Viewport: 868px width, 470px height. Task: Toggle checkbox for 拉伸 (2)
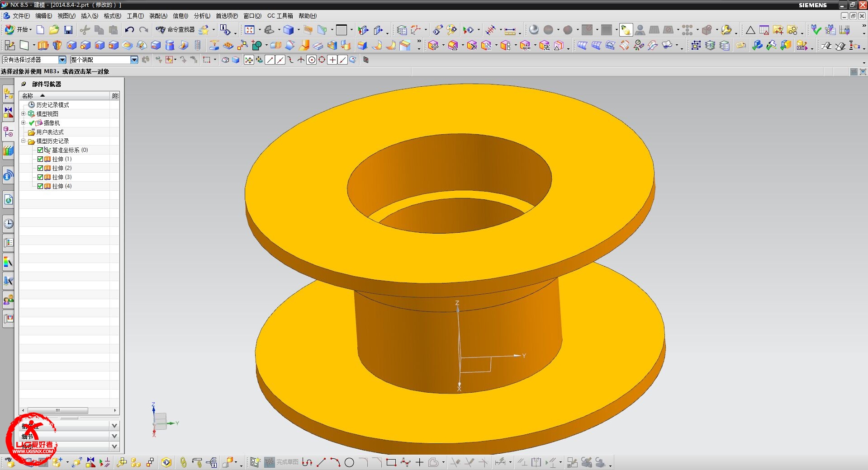[40, 168]
